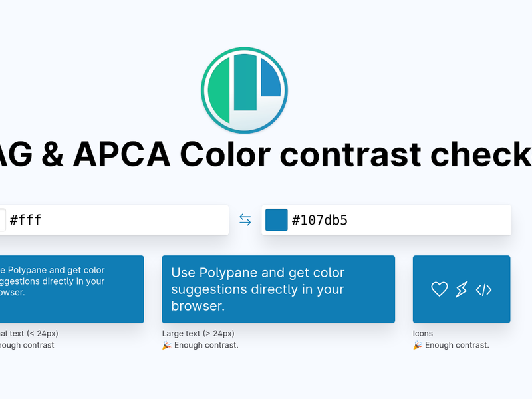Click the party popper emoji under Icons

pyautogui.click(x=418, y=345)
